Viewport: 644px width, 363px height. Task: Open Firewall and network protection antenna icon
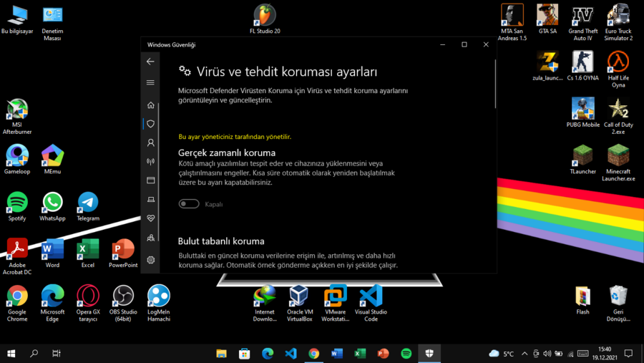click(x=151, y=162)
